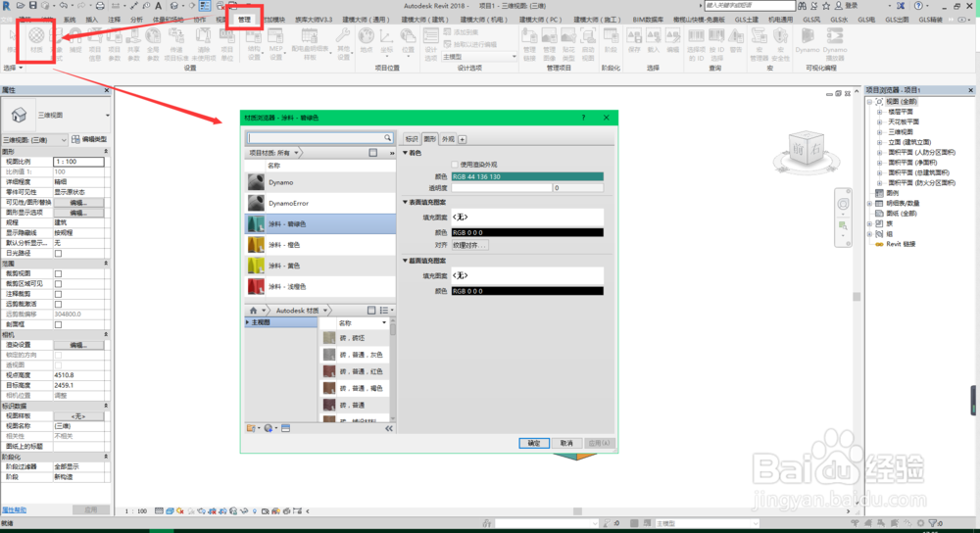Click the search magnifier in material browser

point(387,137)
